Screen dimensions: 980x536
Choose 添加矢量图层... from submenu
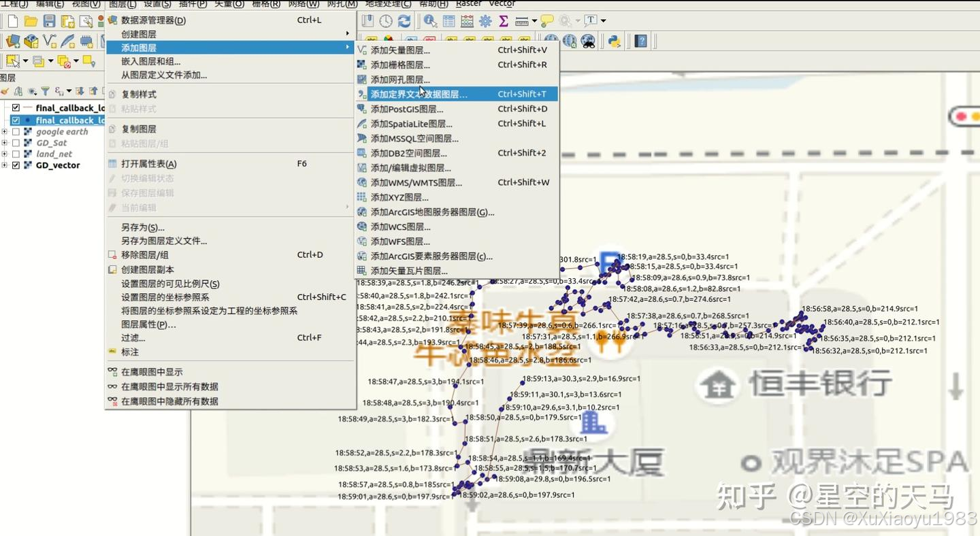pos(457,50)
